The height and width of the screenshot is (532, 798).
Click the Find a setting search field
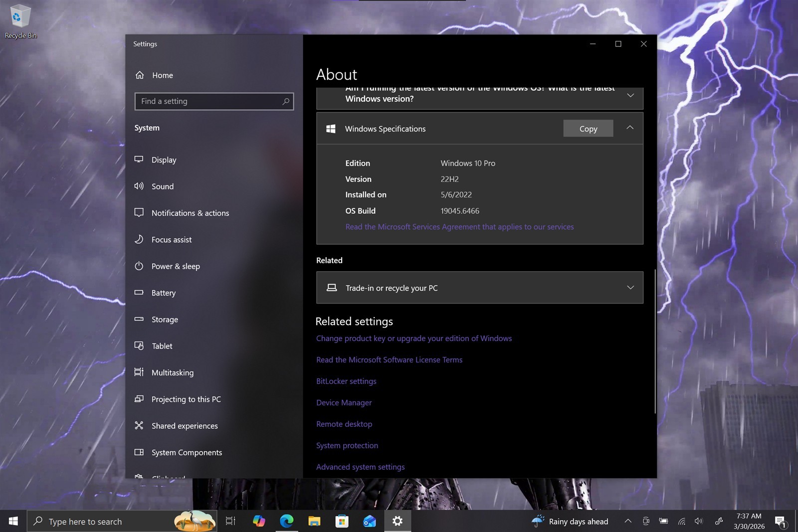pos(214,101)
